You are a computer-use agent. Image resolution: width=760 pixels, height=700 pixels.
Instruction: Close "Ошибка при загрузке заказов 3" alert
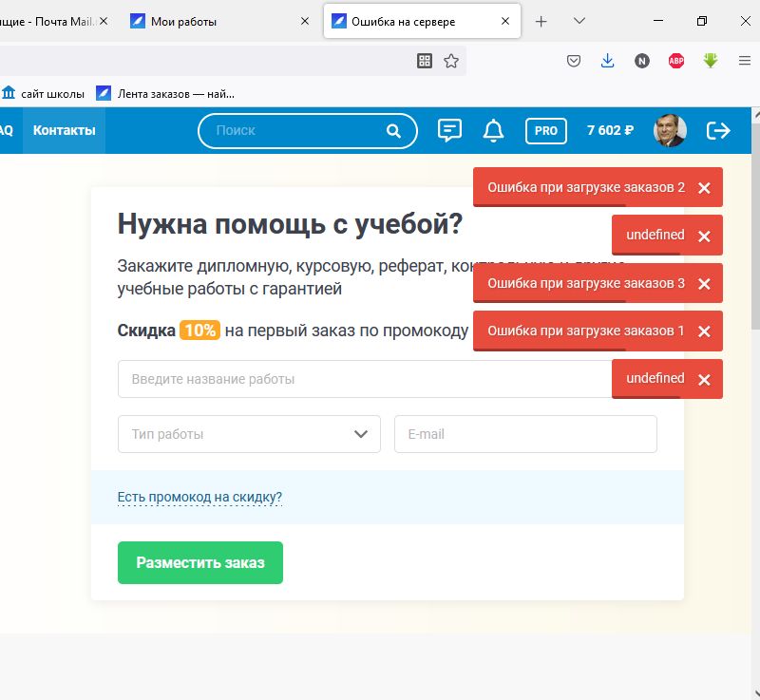click(x=704, y=284)
